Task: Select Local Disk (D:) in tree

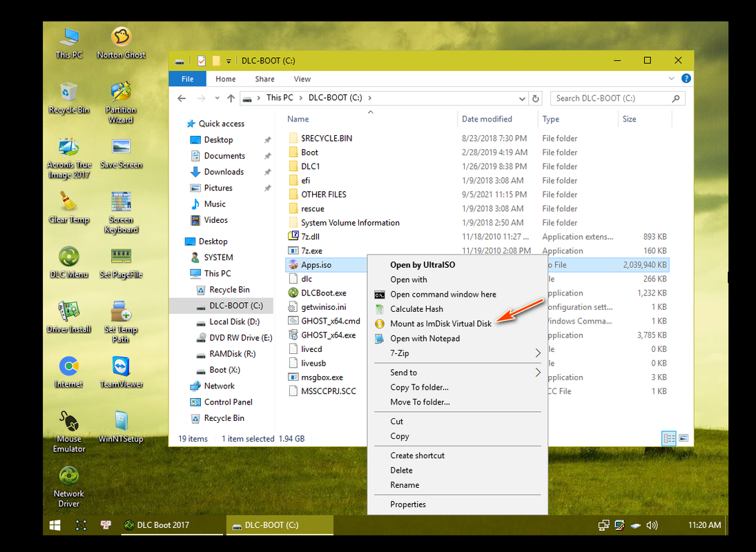Action: click(234, 322)
